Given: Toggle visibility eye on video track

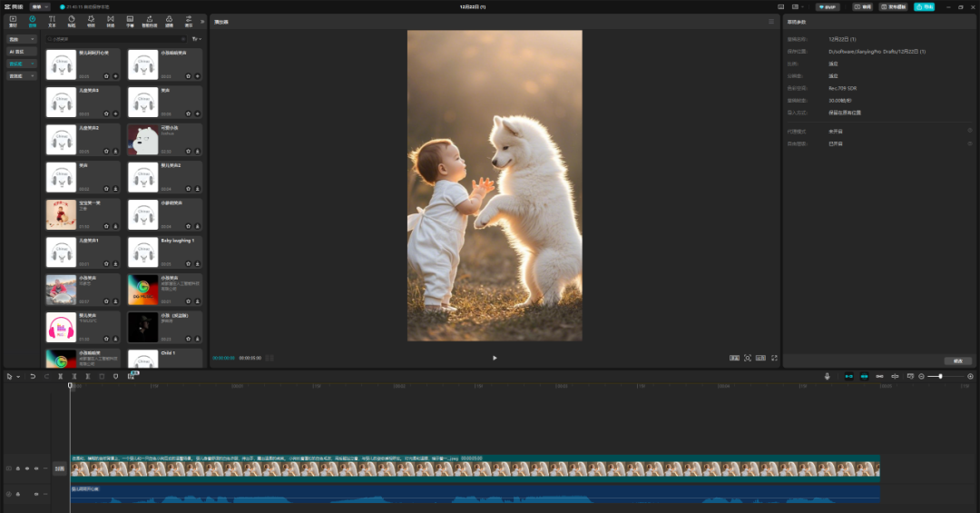Looking at the screenshot, I should (x=26, y=469).
